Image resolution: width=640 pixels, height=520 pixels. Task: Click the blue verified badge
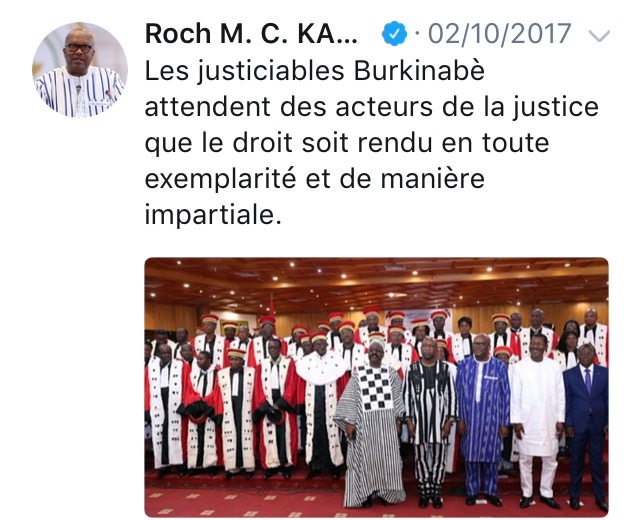(394, 33)
